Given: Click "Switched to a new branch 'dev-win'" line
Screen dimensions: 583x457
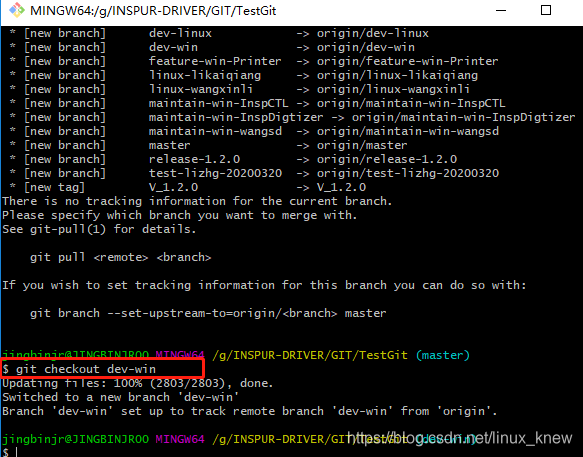Looking at the screenshot, I should (120, 397).
